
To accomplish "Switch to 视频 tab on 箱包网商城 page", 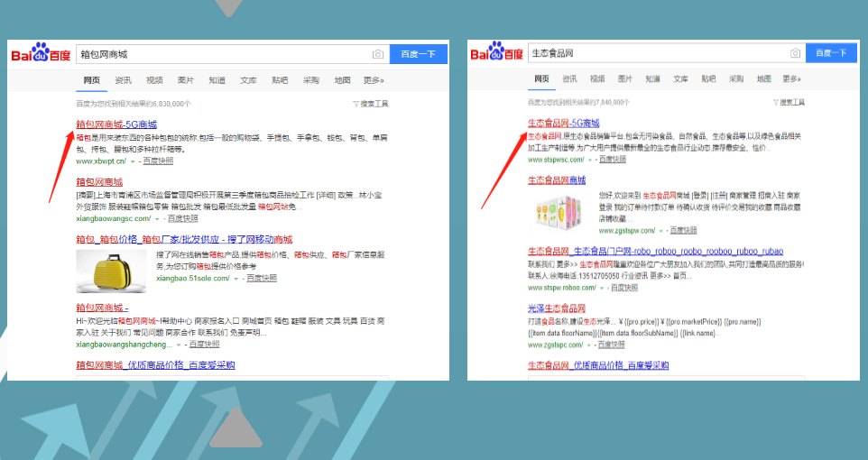I will [154, 80].
